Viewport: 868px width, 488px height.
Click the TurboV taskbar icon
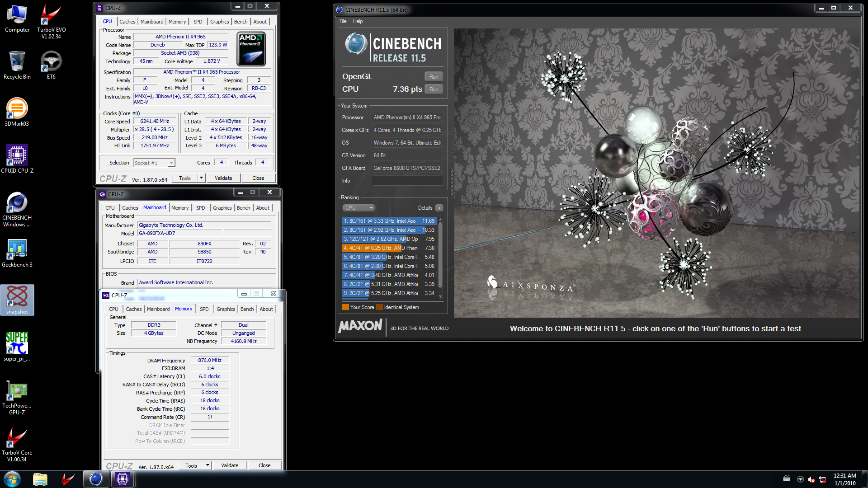click(x=68, y=479)
